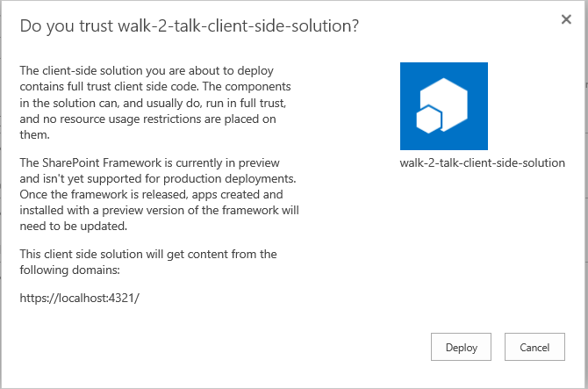This screenshot has width=588, height=389.
Task: Close the trust dialog with the X
Action: pos(566,19)
